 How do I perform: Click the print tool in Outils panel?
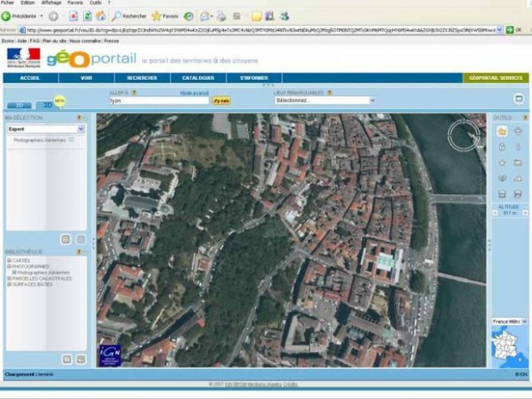[517, 194]
